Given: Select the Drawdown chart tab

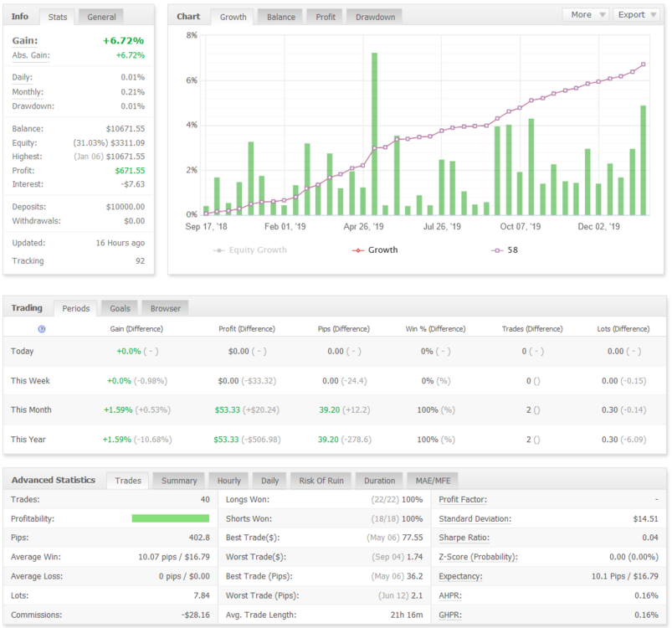Looking at the screenshot, I should (x=376, y=17).
